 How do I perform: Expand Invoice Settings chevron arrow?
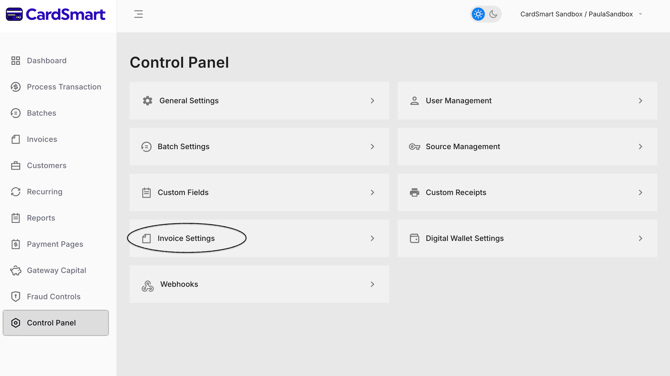(x=372, y=238)
